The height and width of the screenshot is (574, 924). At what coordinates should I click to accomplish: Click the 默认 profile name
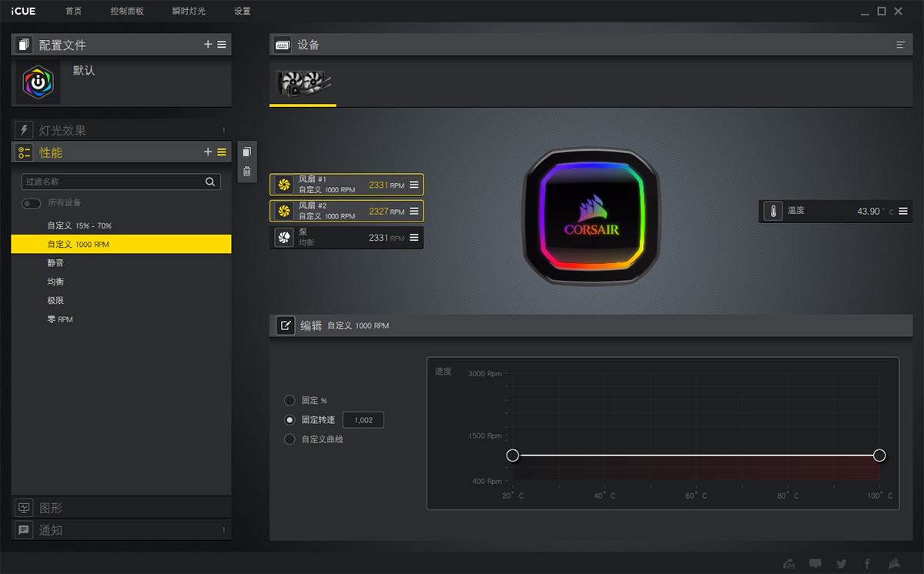pos(84,70)
